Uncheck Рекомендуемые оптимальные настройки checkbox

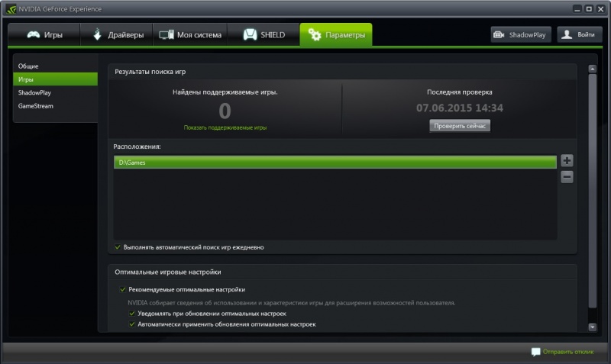coord(123,289)
